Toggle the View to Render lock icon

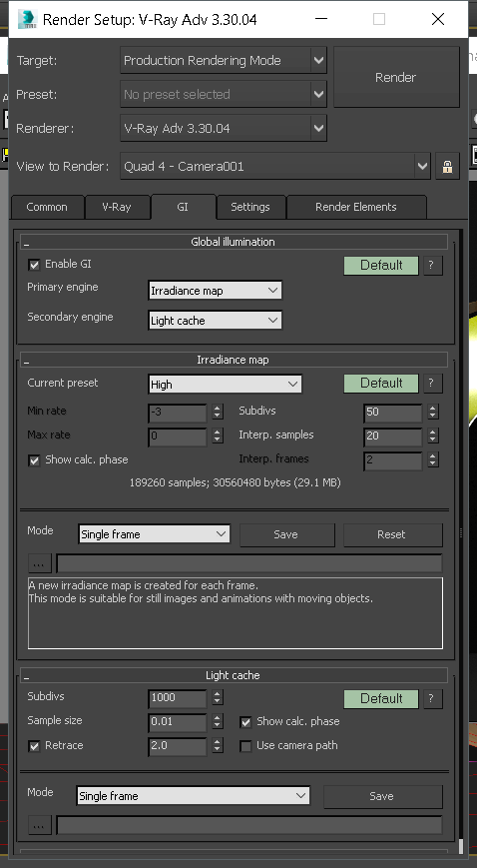[x=447, y=166]
